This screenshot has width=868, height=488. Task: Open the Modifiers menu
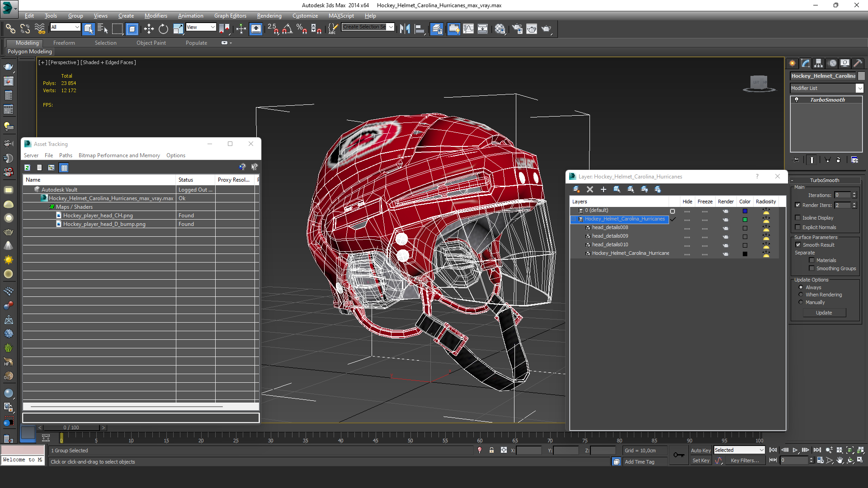(x=156, y=16)
